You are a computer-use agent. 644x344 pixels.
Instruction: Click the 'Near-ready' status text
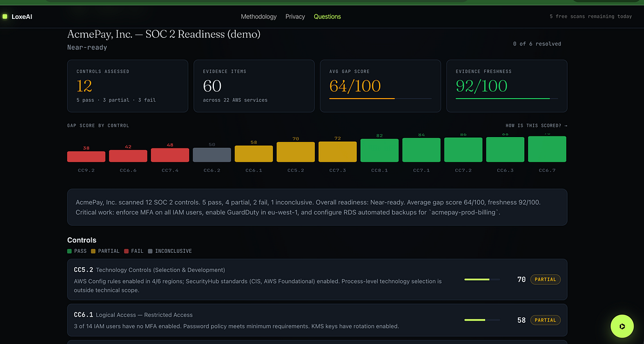point(87,48)
